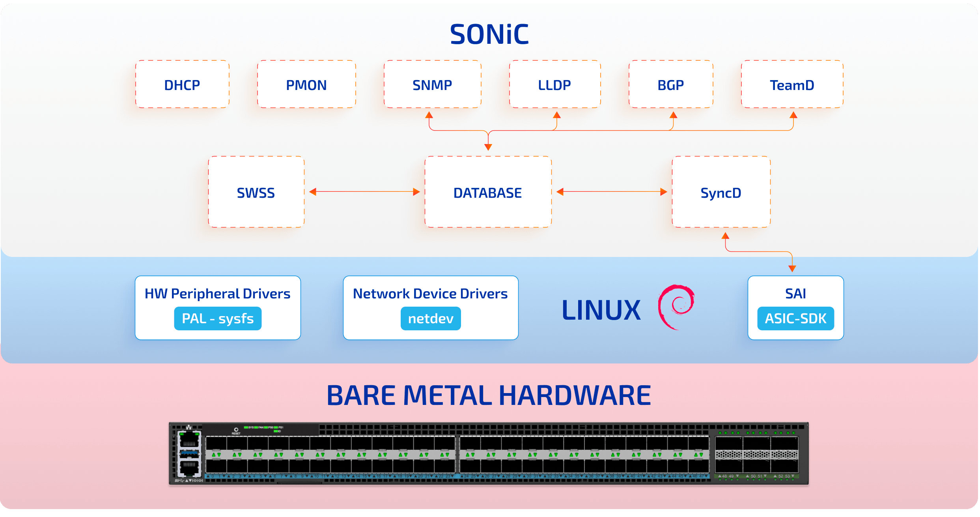The image size is (980, 517).
Task: Click the RESET button on the switch
Action: click(236, 429)
